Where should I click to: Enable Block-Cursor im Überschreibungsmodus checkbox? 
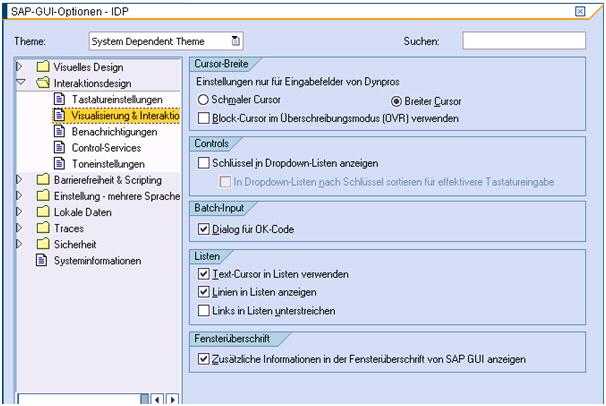pos(204,118)
